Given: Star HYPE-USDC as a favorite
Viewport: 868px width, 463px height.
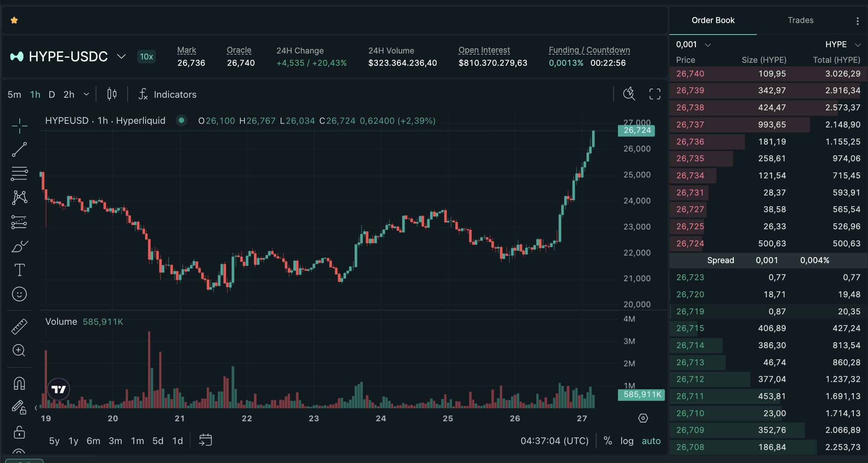Looking at the screenshot, I should click(x=14, y=20).
